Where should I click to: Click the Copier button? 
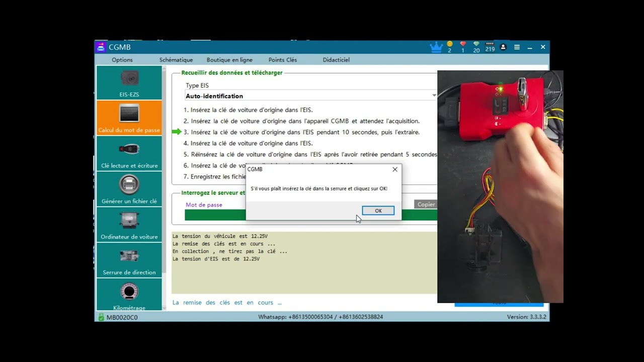coord(426,204)
